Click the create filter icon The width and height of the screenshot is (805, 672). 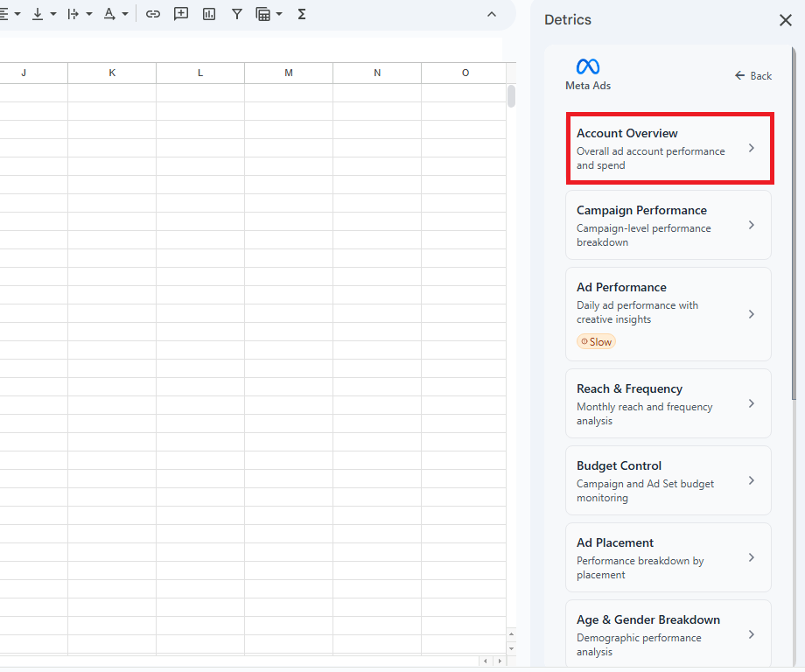236,14
